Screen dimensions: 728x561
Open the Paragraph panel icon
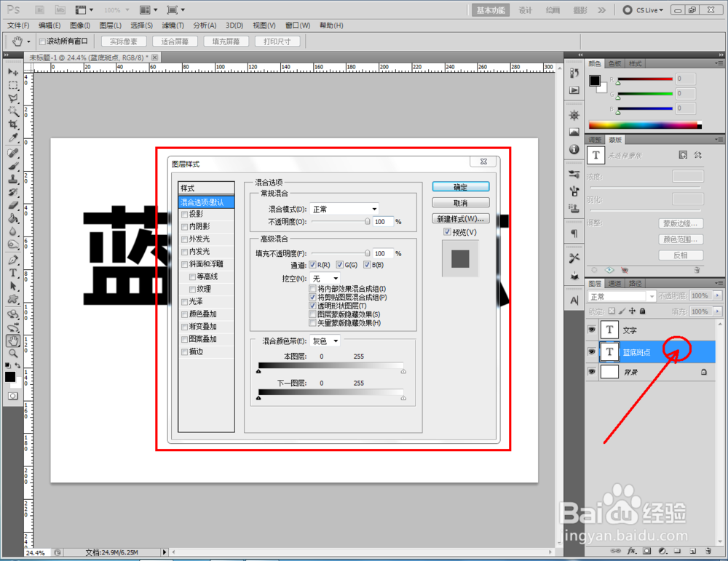point(574,233)
